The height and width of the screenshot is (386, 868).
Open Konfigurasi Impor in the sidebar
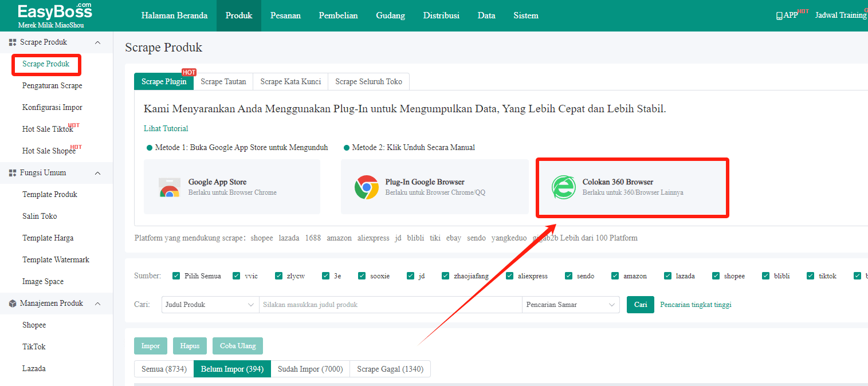[x=52, y=108]
